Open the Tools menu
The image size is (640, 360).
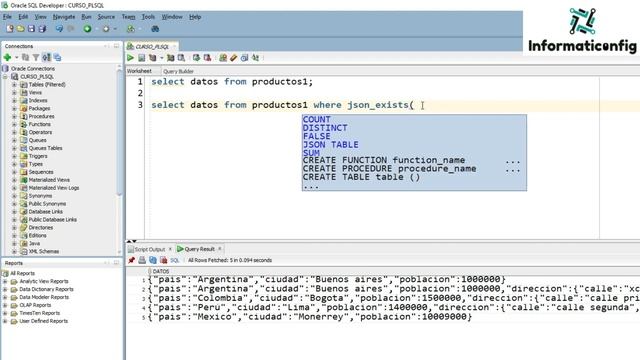pyautogui.click(x=148, y=17)
